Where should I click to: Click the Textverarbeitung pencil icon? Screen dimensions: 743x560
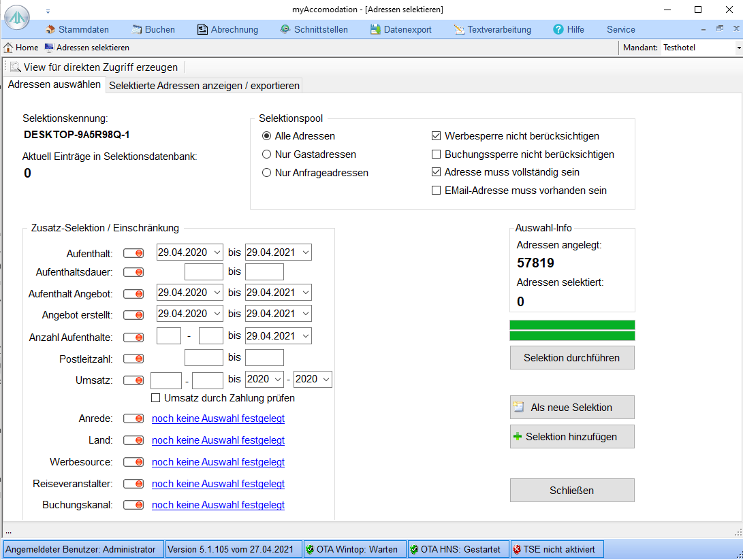[x=459, y=29]
